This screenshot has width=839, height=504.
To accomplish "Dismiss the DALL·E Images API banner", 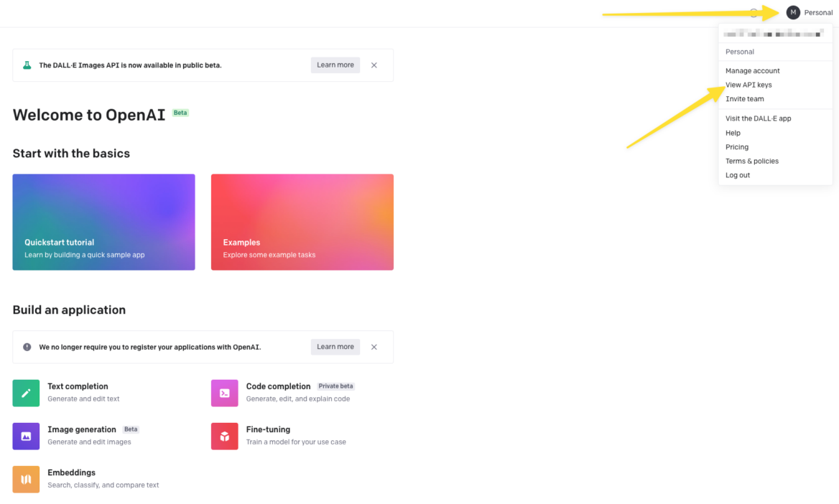I will click(374, 65).
